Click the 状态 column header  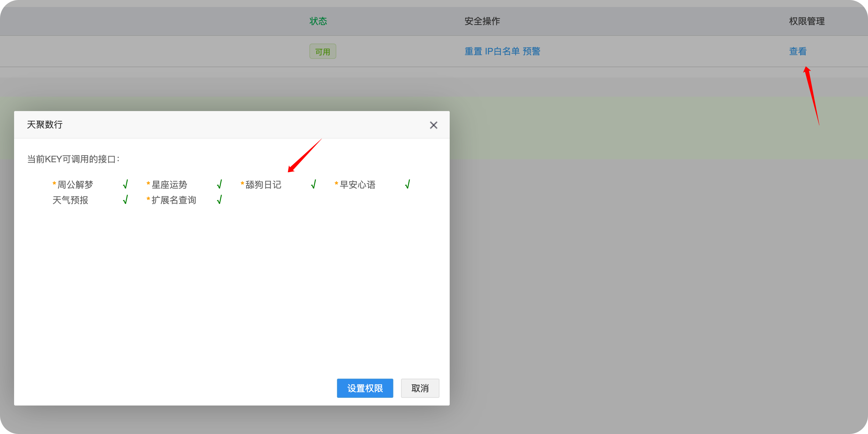coord(318,21)
